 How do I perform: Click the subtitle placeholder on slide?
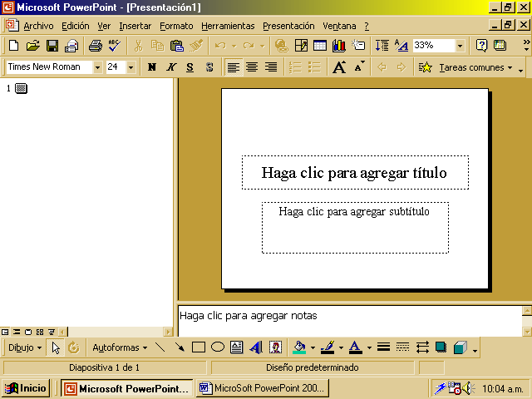(x=355, y=228)
